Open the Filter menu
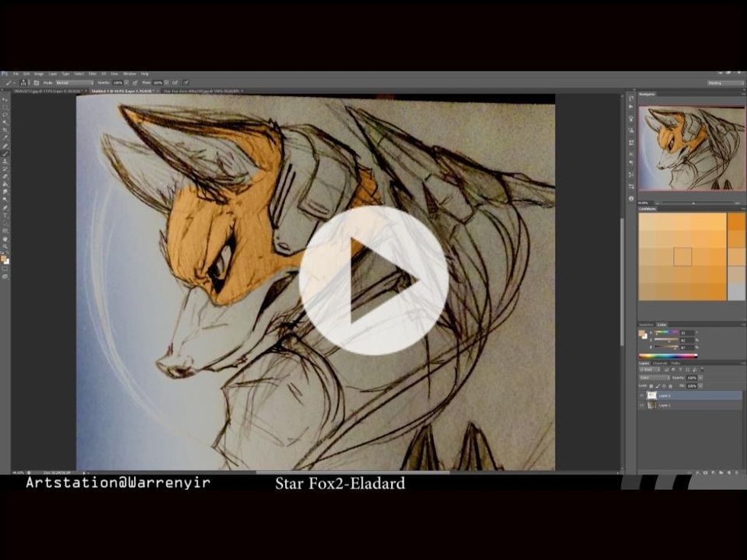This screenshot has width=747, height=560. pyautogui.click(x=91, y=74)
